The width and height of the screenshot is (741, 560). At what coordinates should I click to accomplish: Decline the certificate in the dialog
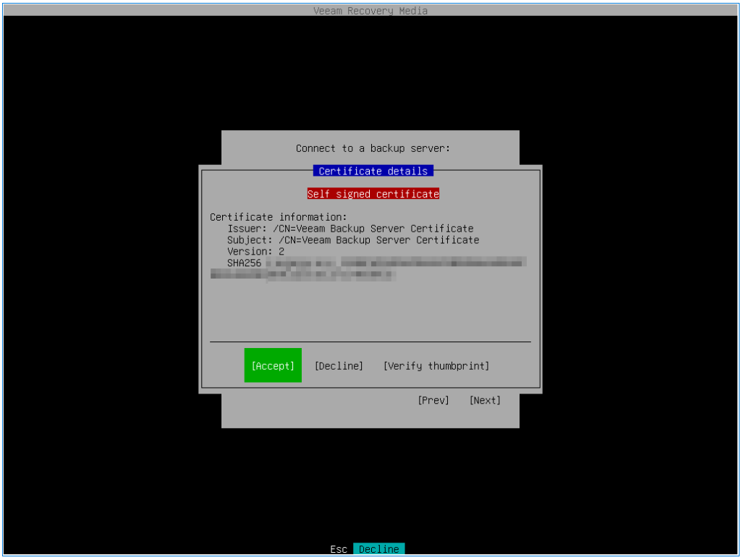(339, 366)
